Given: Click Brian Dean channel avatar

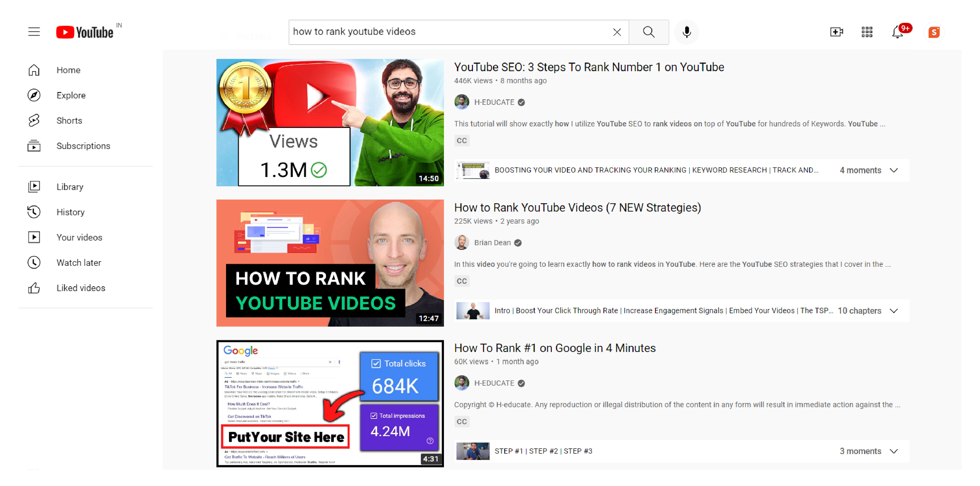Looking at the screenshot, I should pyautogui.click(x=461, y=243).
